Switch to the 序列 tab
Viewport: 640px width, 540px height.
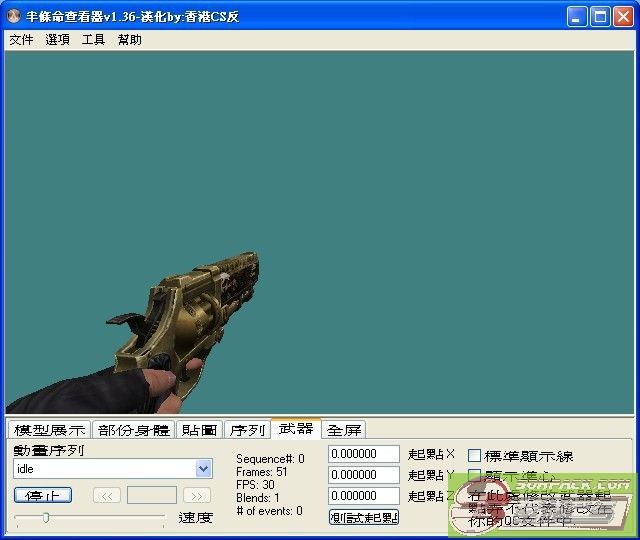click(247, 430)
